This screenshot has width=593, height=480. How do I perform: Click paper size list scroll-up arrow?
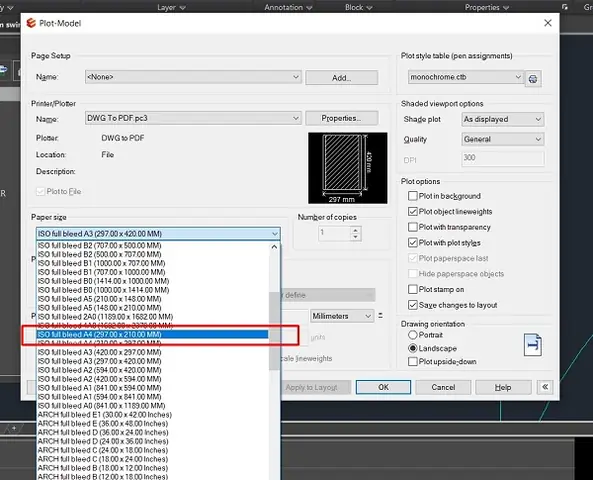pos(274,247)
